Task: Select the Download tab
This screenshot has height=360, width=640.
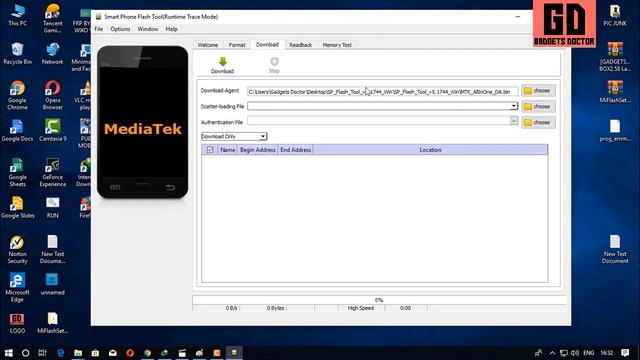Action: pos(267,44)
